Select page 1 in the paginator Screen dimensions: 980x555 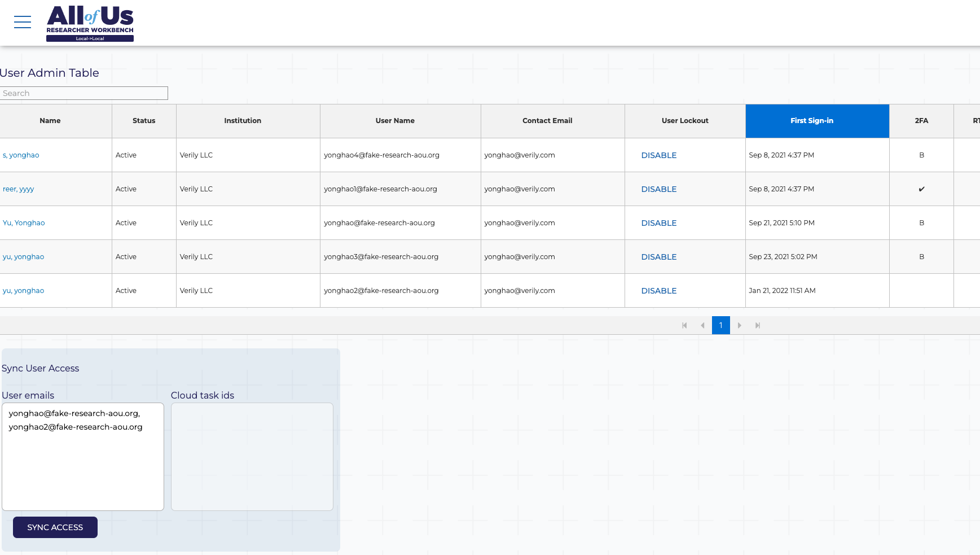720,325
